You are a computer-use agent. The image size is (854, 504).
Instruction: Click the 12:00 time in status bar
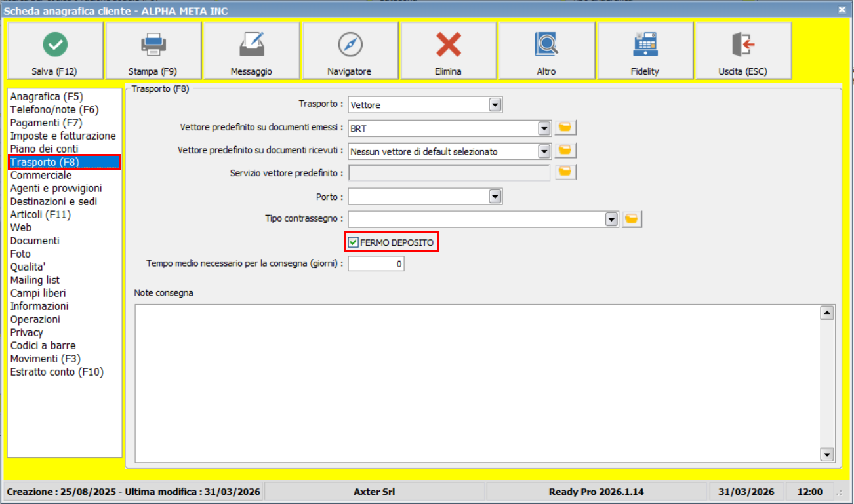coord(811,492)
